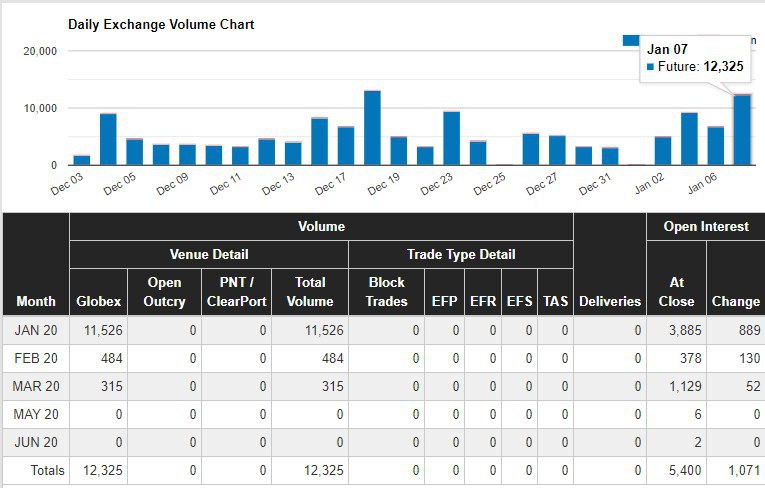Click the Daily Exchange Volume Chart title
765x488 pixels.
click(x=161, y=24)
